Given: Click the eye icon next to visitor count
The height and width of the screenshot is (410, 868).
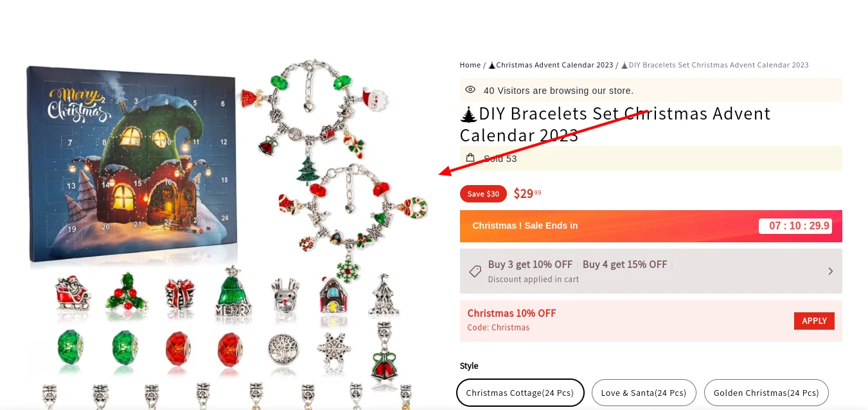Looking at the screenshot, I should [x=470, y=90].
